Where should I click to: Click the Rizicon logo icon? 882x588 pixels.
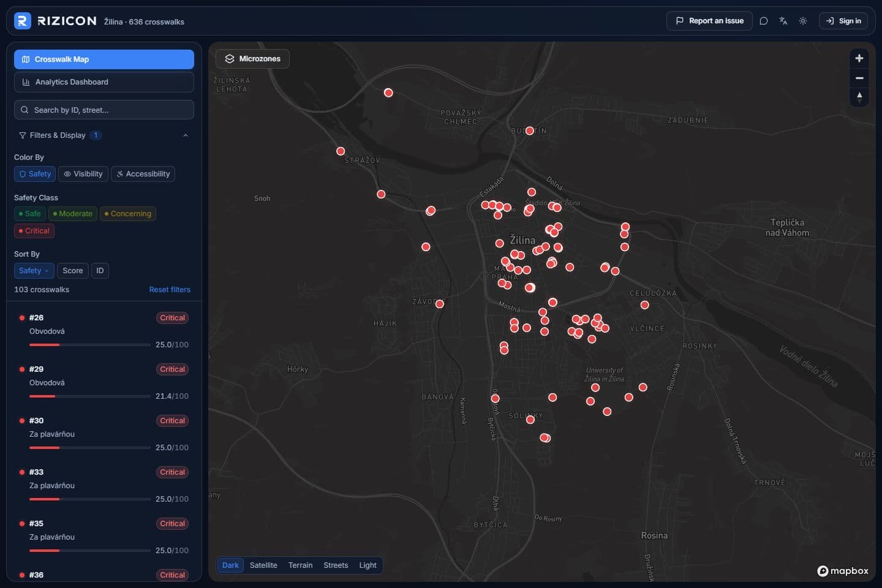click(x=22, y=21)
